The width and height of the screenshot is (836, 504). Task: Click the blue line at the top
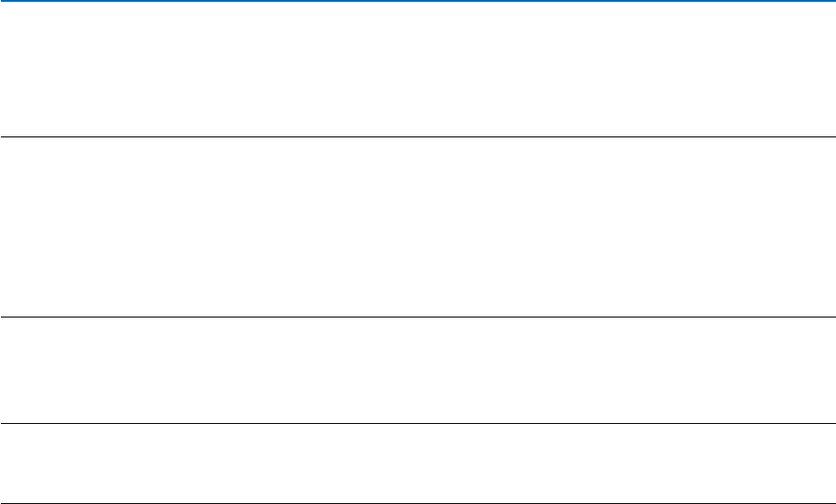(x=418, y=1)
